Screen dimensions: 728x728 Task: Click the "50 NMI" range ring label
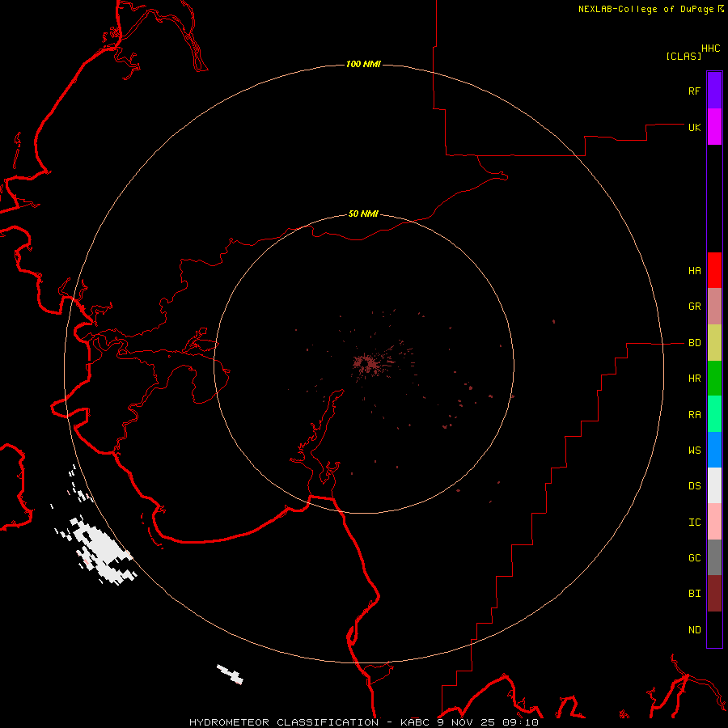363,214
